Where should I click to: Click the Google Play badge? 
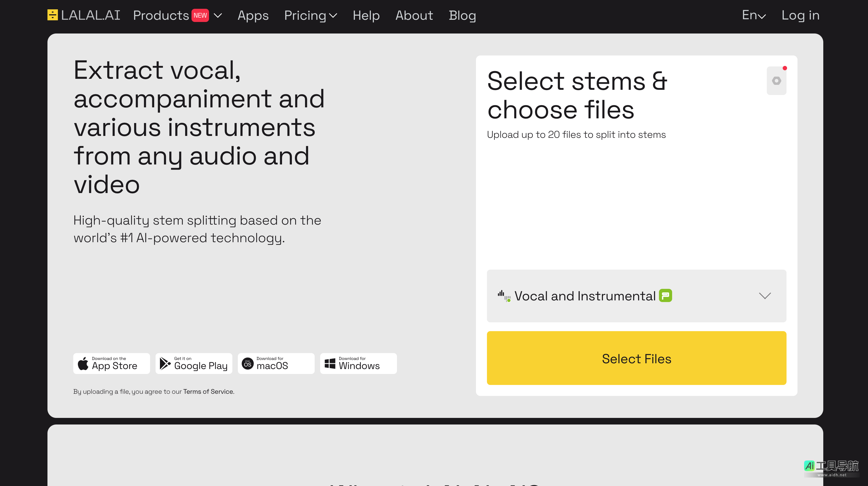pos(194,363)
